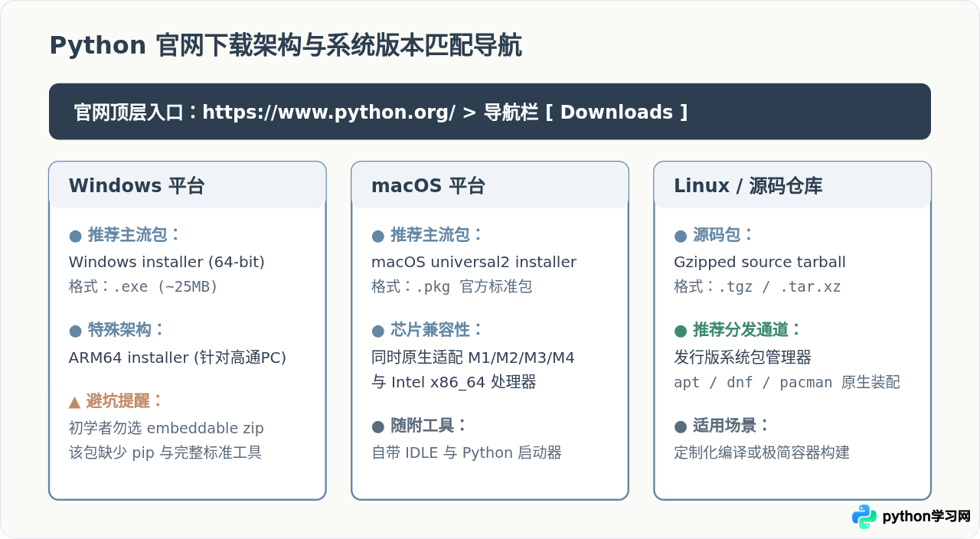This screenshot has width=980, height=539.
Task: Click the 避坑提醒 warning heading
Action: pos(116,401)
